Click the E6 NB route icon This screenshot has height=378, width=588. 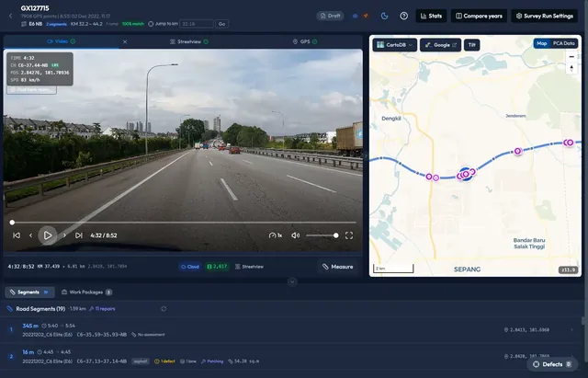24,24
